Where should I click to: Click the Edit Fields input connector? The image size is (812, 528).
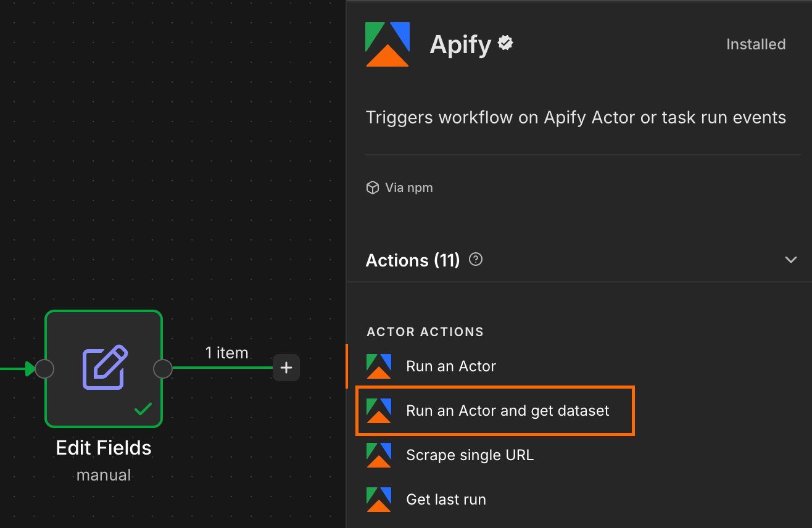coord(44,369)
